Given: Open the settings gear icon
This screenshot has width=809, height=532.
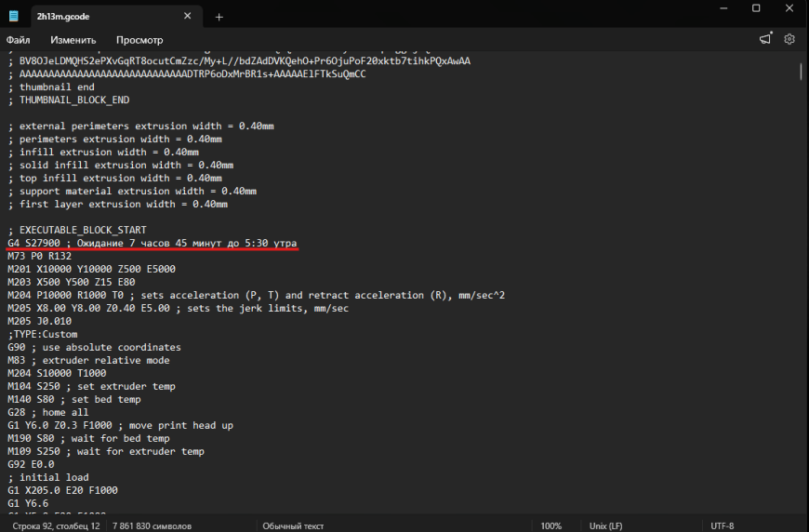Looking at the screenshot, I should point(789,39).
